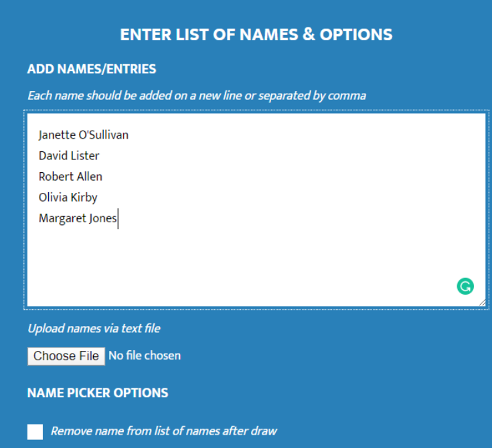This screenshot has width=492, height=448.
Task: Click the 'Upload names via text file' label
Action: 94,328
